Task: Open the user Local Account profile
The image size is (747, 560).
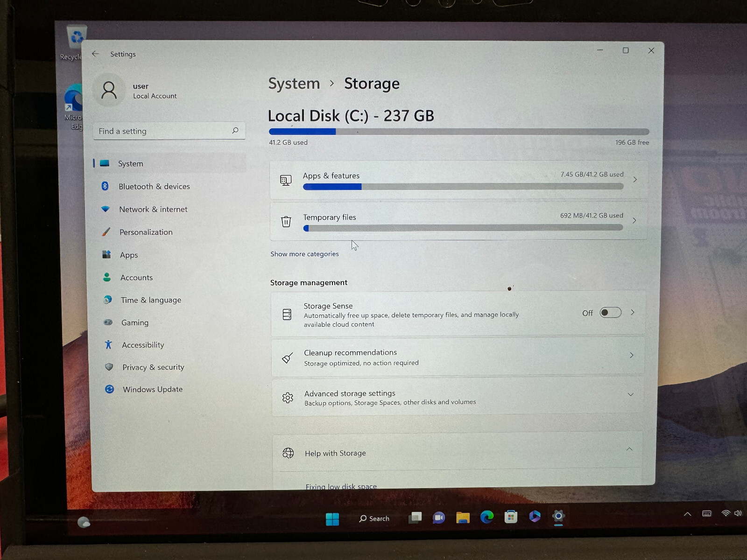Action: tap(135, 91)
